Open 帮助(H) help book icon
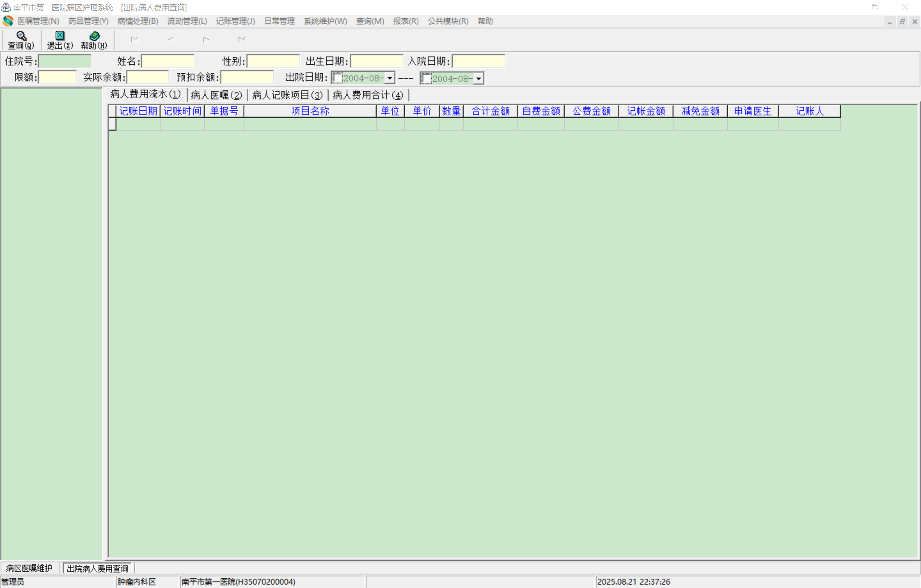This screenshot has width=921, height=588. [x=94, y=36]
